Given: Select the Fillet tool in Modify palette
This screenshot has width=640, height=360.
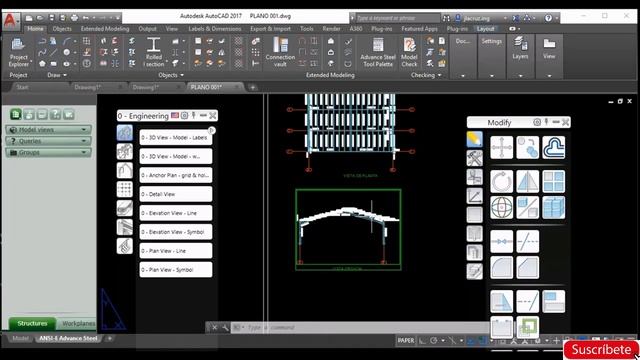Looking at the screenshot, I should click(x=501, y=268).
